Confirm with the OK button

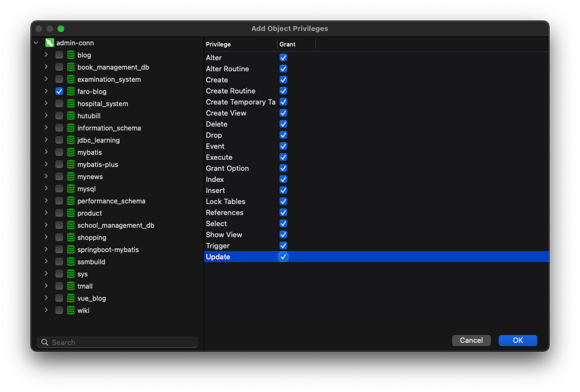[x=517, y=340]
